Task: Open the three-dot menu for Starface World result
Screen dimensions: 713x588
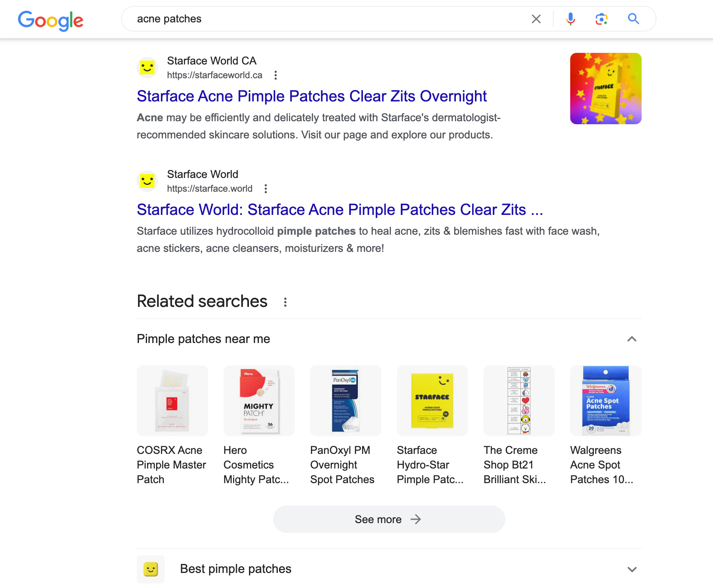Action: point(266,188)
